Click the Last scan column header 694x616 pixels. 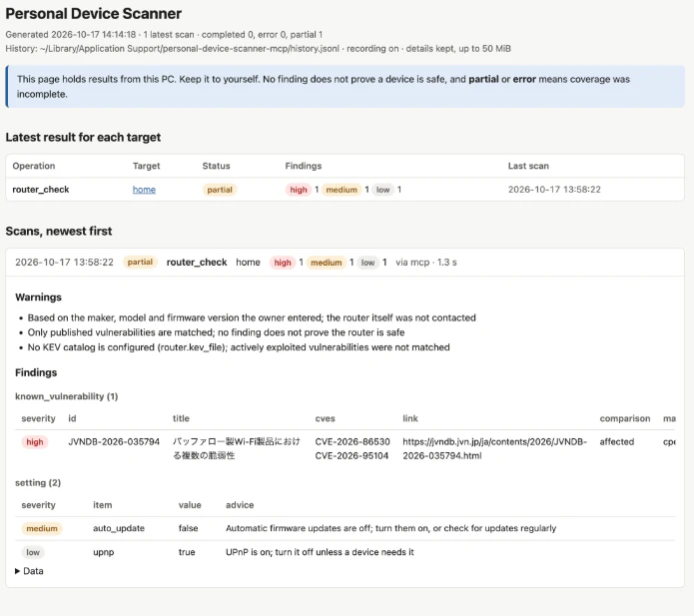[x=528, y=166]
